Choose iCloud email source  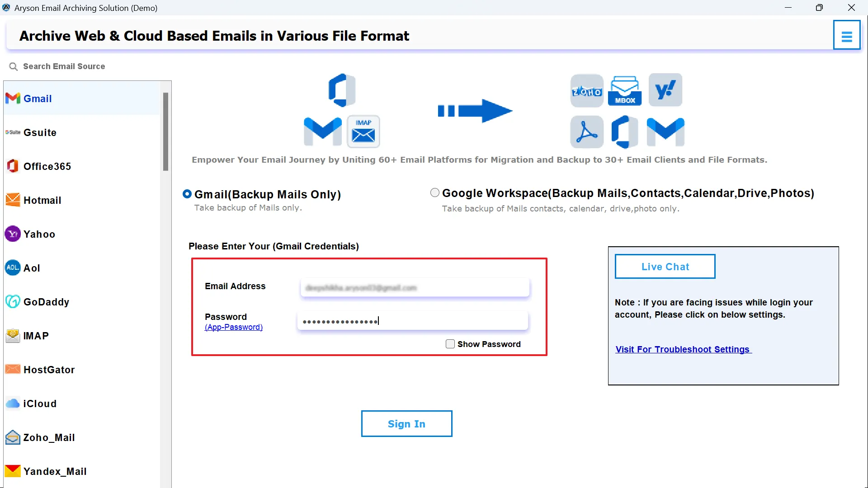click(x=82, y=403)
